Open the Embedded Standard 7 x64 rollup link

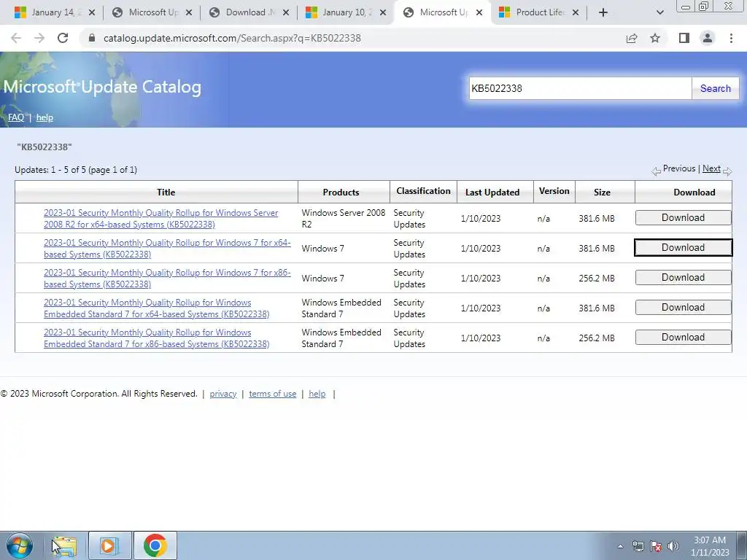click(156, 308)
